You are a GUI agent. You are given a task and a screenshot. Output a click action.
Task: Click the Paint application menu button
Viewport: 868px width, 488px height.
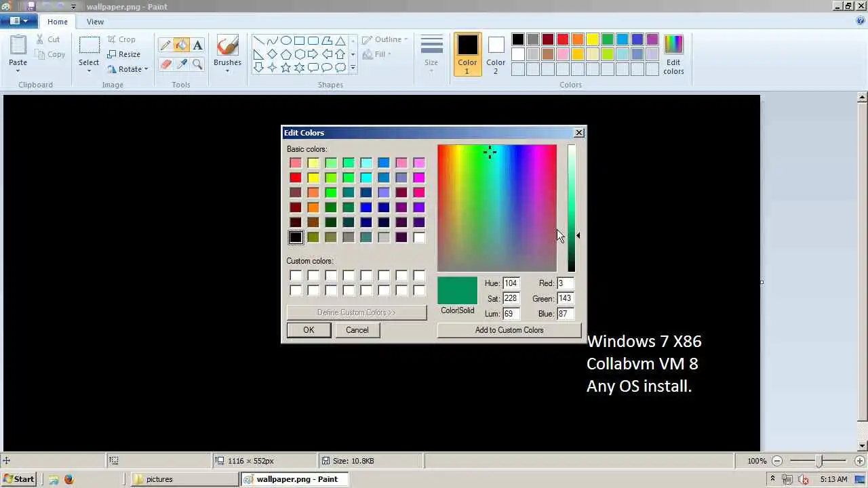pos(19,22)
